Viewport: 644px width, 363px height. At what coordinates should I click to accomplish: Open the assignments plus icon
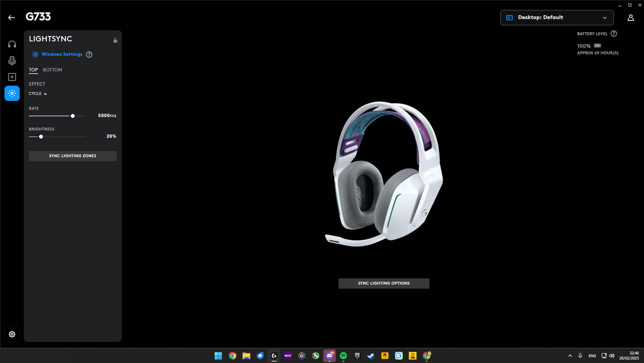point(12,77)
